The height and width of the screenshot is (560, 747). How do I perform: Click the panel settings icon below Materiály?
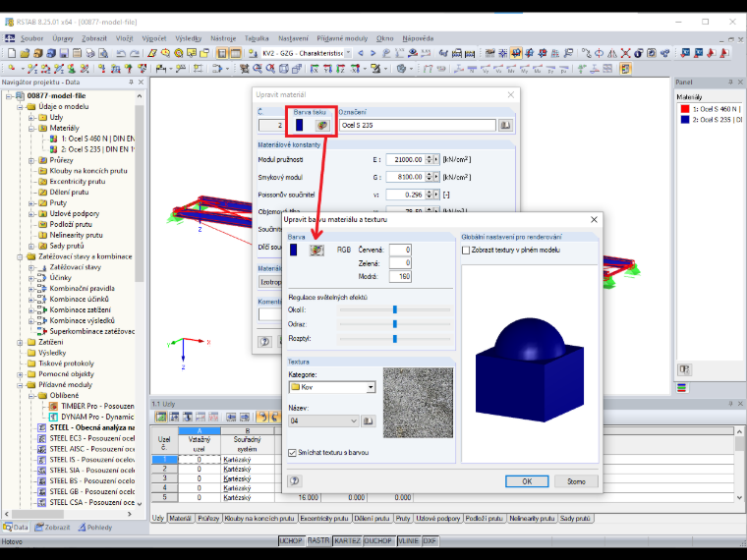[x=685, y=369]
